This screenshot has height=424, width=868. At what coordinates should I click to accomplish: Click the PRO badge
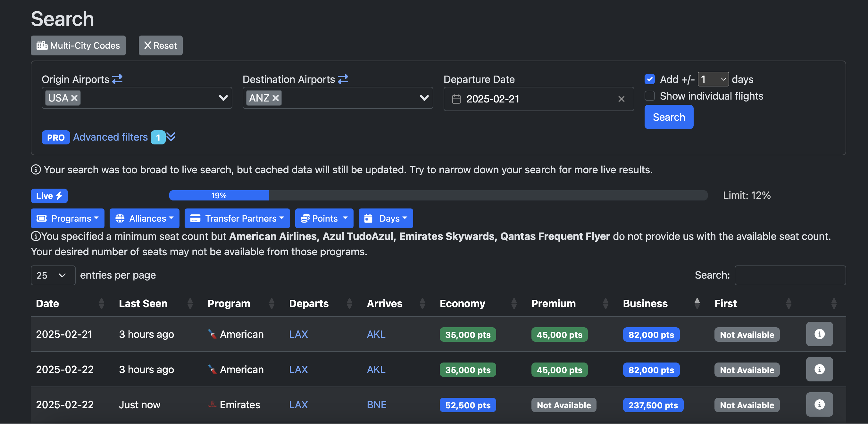(x=55, y=137)
